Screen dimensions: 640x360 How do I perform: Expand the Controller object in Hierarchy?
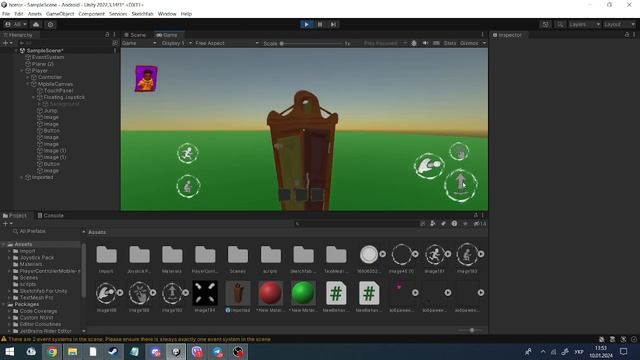click(28, 77)
